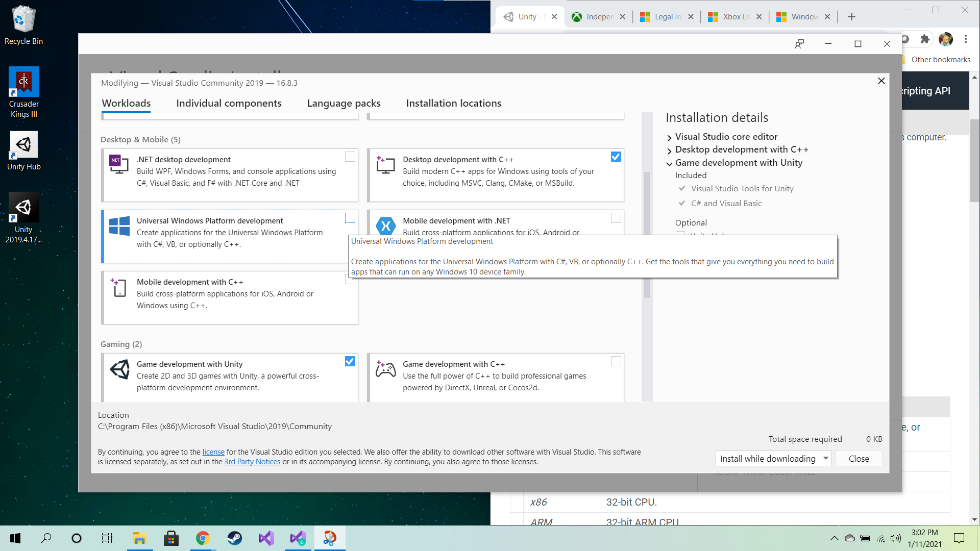The height and width of the screenshot is (551, 980).
Task: Check Universal Windows Platform development checkbox
Action: coord(350,218)
